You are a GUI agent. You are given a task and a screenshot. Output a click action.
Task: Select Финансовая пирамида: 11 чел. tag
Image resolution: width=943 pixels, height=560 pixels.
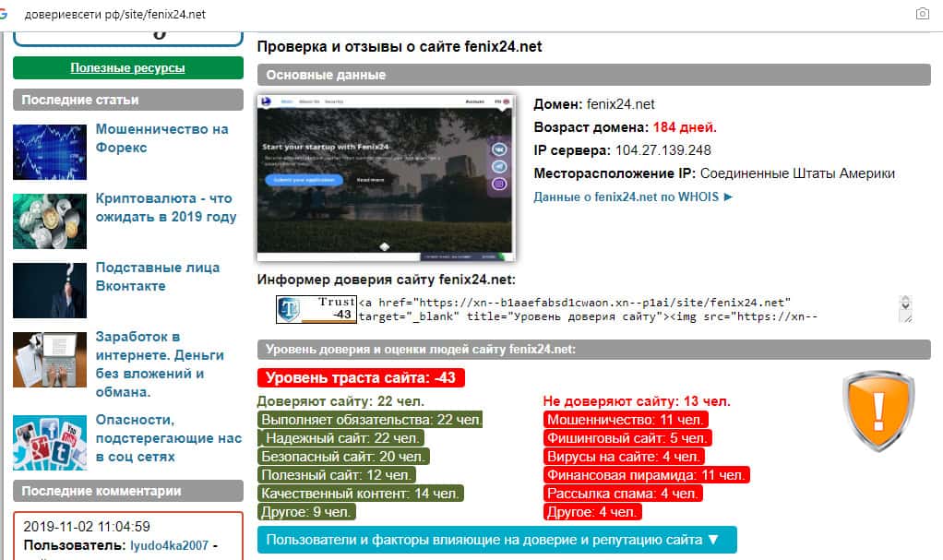click(647, 475)
